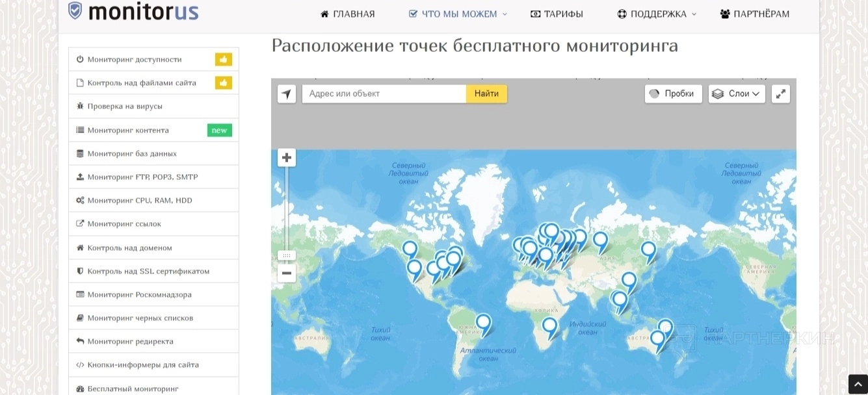The image size is (868, 395).
Task: Open Проверка на вирусы
Action: (153, 106)
